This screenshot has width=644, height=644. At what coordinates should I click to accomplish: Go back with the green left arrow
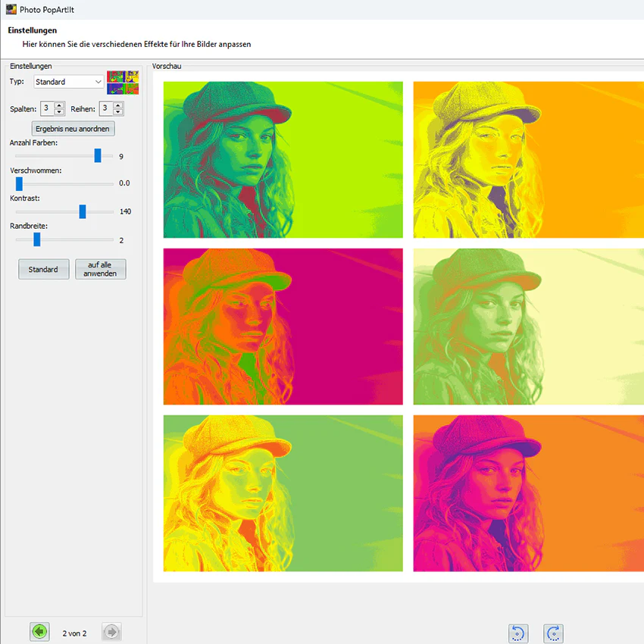tap(39, 632)
